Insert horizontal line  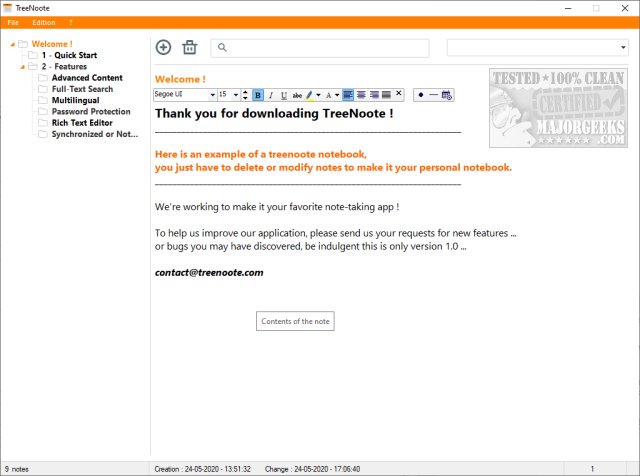(433, 95)
